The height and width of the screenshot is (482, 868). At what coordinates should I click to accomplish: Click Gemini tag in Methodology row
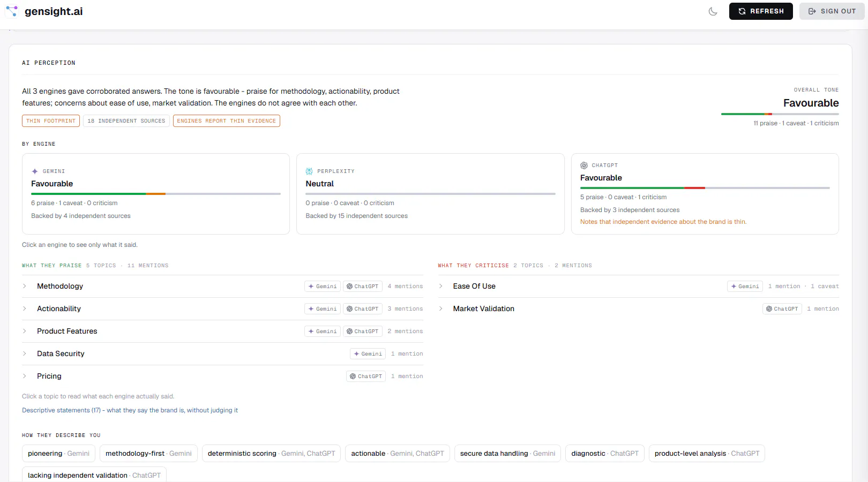(x=323, y=287)
